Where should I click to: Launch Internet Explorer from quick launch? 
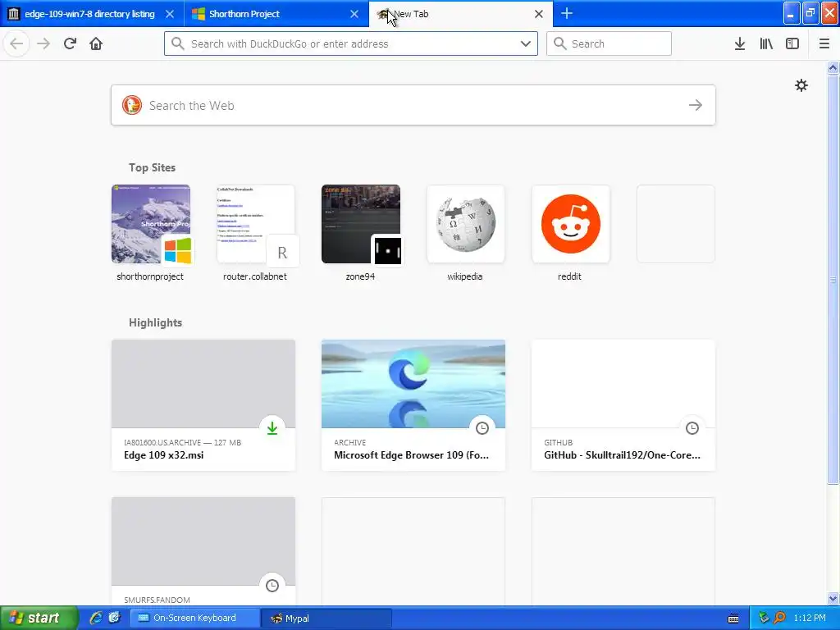[96, 618]
